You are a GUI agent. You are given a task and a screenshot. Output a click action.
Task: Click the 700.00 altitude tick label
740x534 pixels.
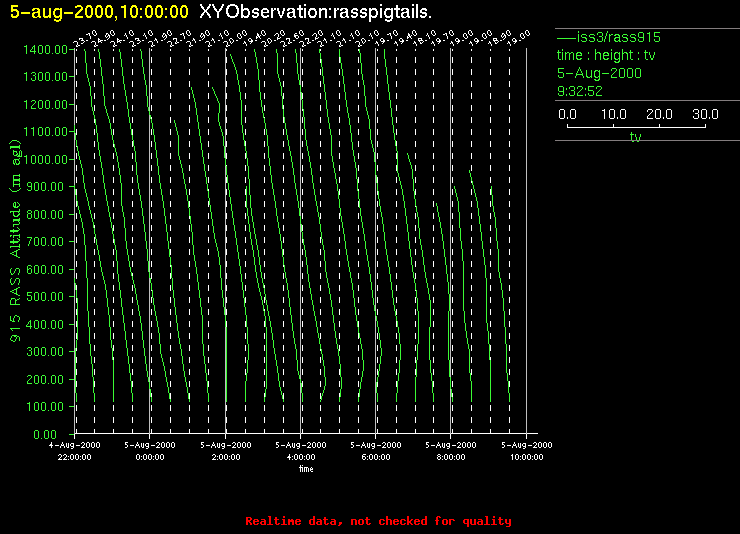point(47,242)
